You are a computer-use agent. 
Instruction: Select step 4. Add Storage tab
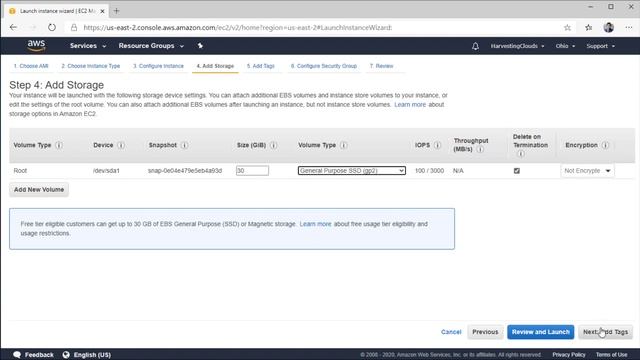(215, 66)
